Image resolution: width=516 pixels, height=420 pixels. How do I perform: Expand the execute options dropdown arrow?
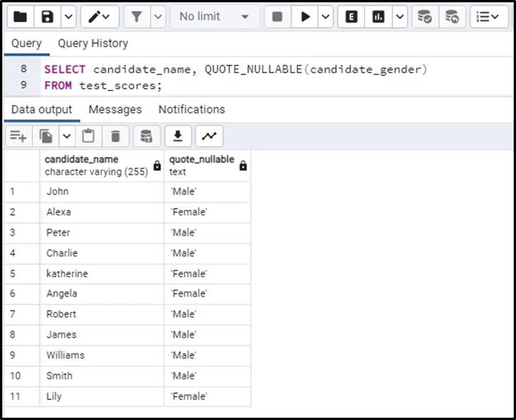326,17
